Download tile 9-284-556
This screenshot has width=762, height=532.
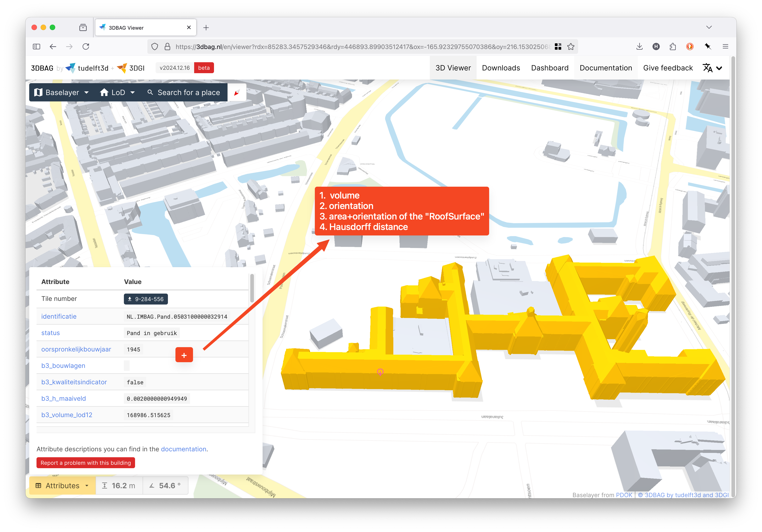[x=146, y=299]
